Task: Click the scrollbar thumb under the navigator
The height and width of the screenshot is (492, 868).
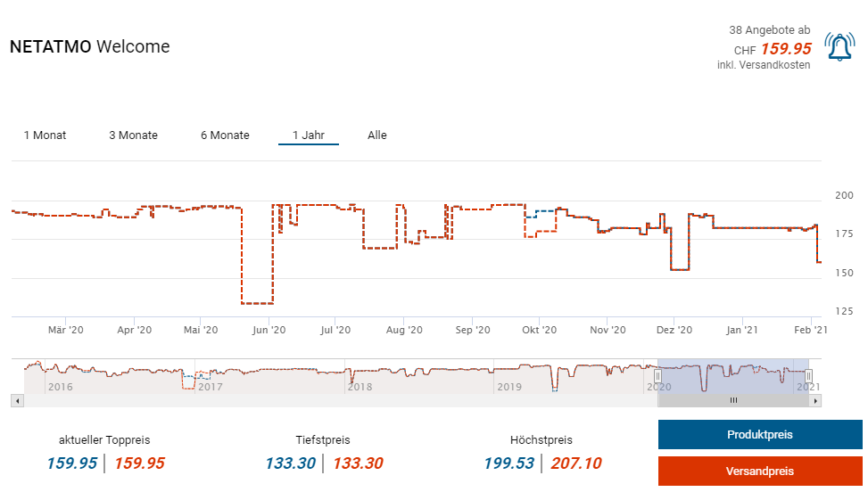Action: [x=733, y=401]
